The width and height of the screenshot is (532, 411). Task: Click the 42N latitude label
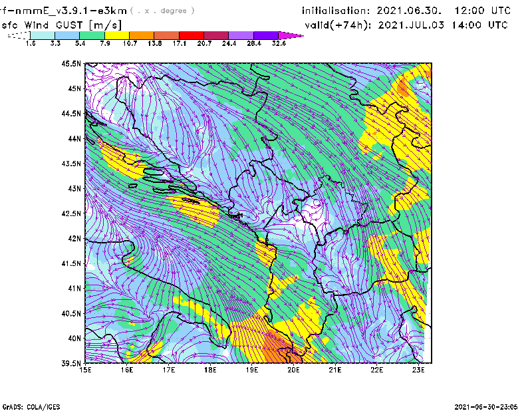click(x=74, y=239)
